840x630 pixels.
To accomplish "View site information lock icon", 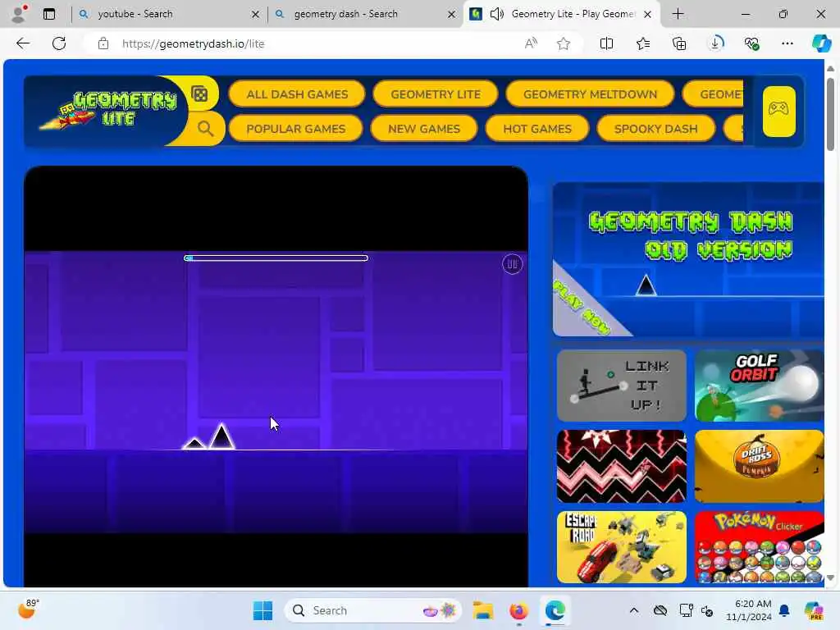I will (x=103, y=43).
